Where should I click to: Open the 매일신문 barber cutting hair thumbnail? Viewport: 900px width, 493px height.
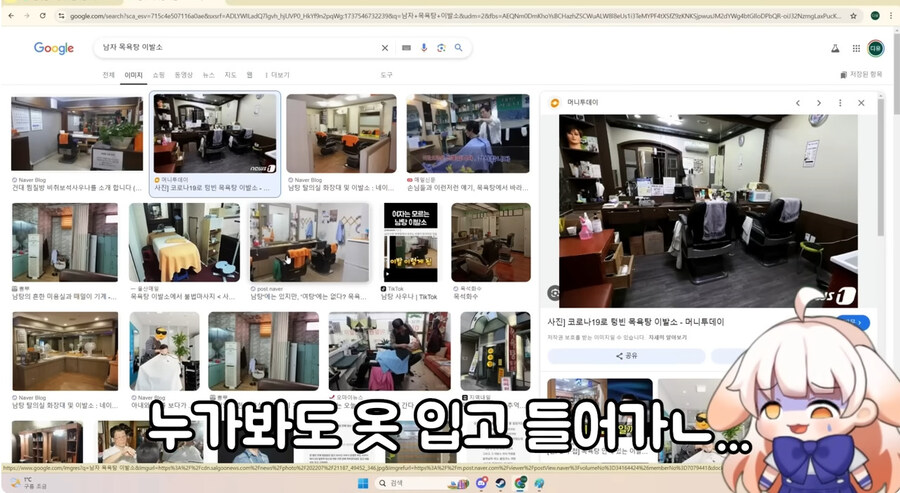coord(468,134)
